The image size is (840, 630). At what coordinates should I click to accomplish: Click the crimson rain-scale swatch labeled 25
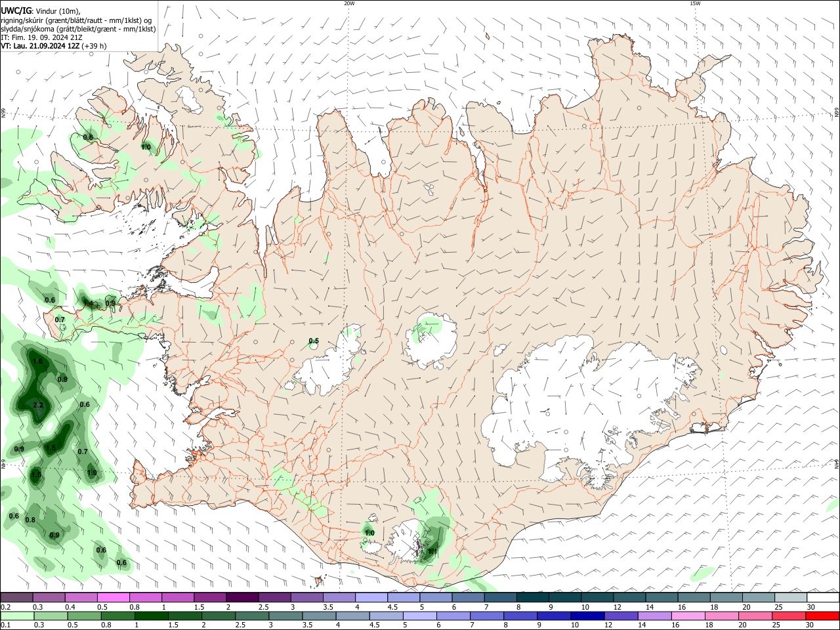pyautogui.click(x=789, y=616)
